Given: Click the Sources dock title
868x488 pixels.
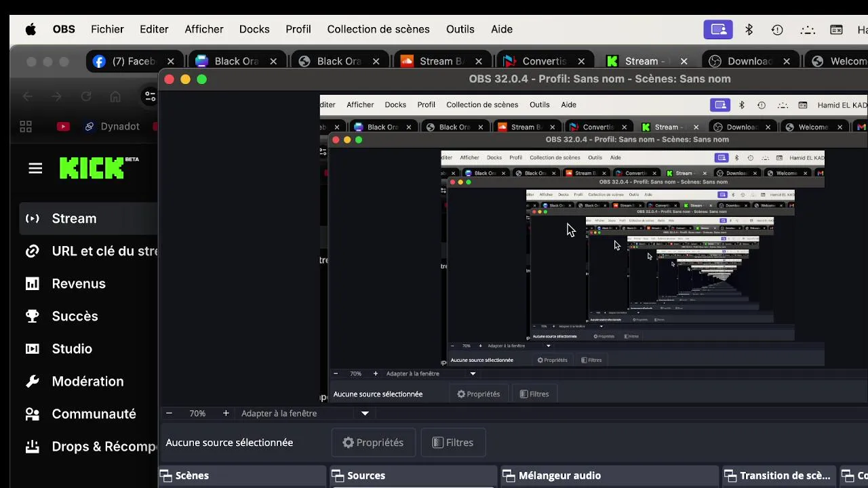Looking at the screenshot, I should tap(366, 476).
